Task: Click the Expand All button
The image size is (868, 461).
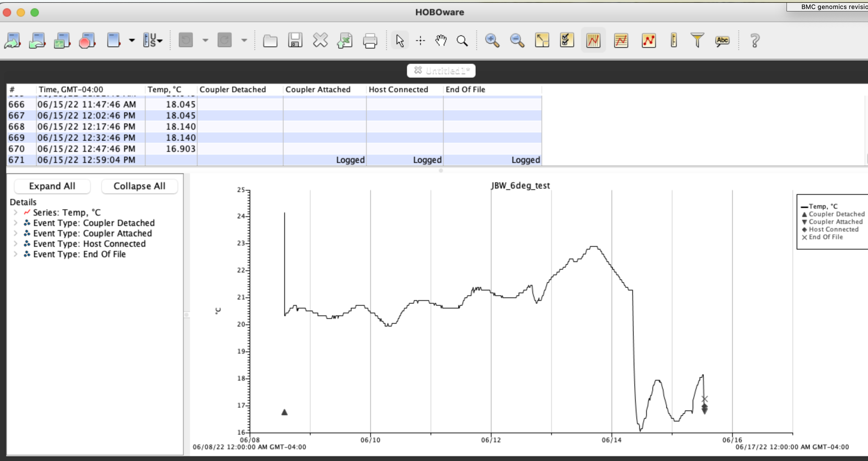Action: point(51,186)
